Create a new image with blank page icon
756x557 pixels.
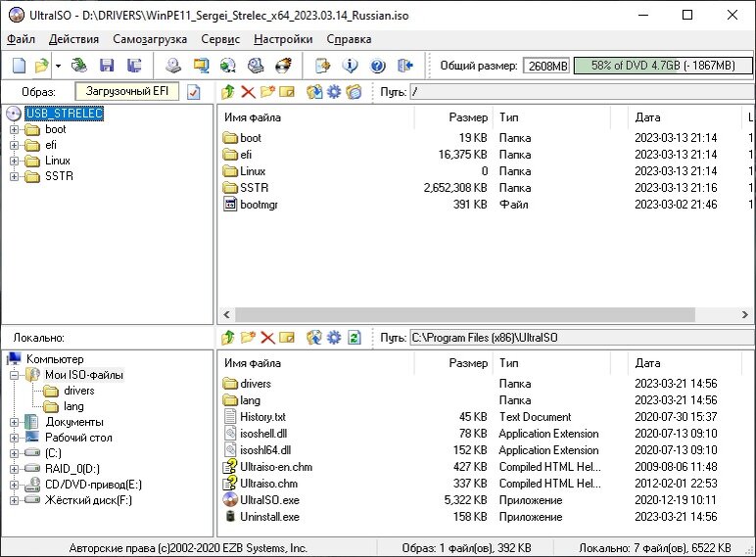pos(19,65)
